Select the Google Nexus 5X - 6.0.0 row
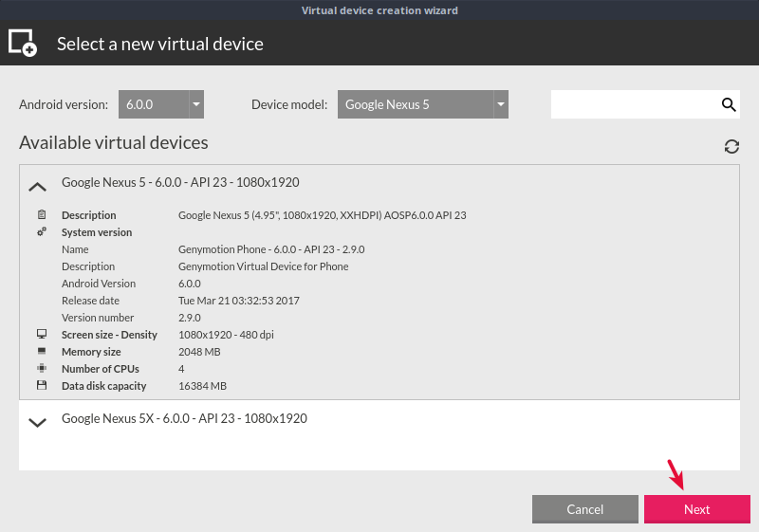 point(379,419)
